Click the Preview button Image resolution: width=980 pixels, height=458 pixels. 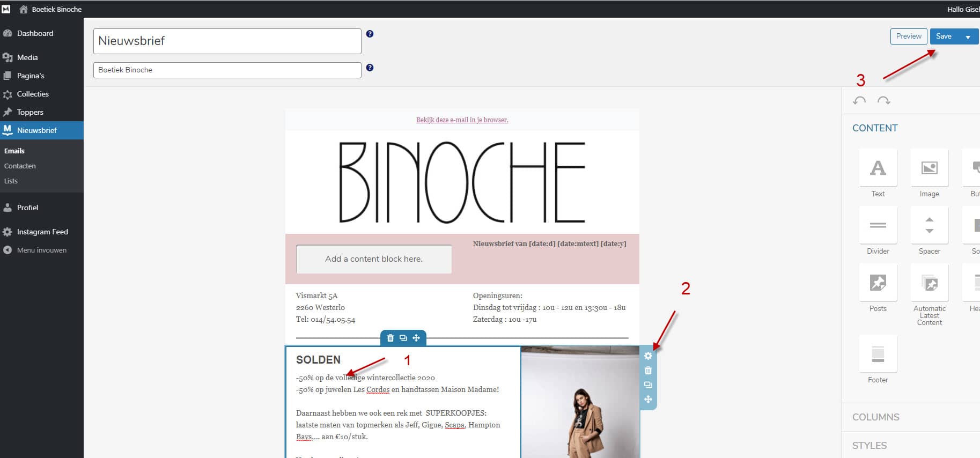(909, 36)
